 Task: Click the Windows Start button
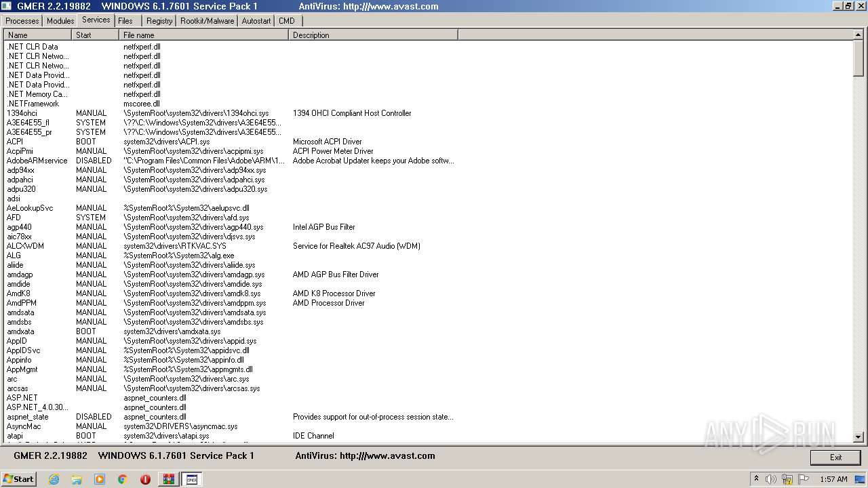pos(19,479)
